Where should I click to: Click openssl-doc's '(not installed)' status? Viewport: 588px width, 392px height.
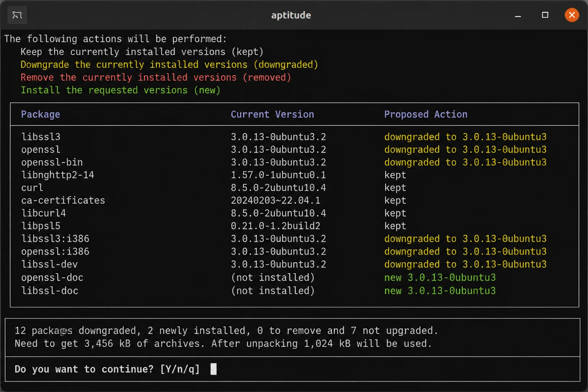(273, 278)
